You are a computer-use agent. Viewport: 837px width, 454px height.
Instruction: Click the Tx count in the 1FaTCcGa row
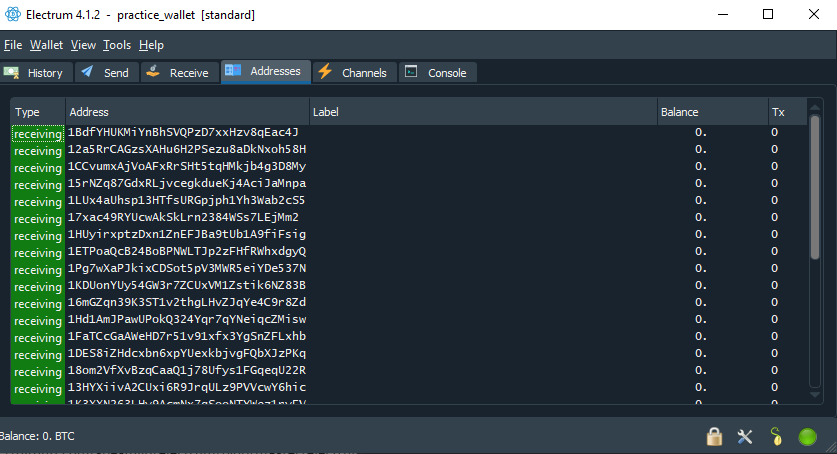[775, 337]
